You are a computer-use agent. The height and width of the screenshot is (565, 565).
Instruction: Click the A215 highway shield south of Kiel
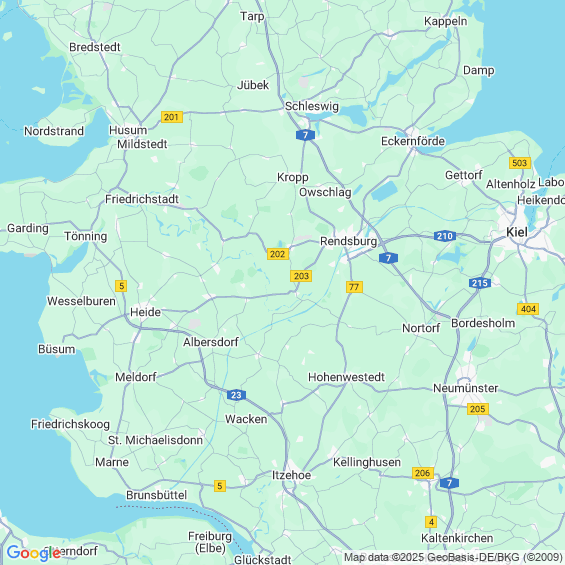(480, 283)
